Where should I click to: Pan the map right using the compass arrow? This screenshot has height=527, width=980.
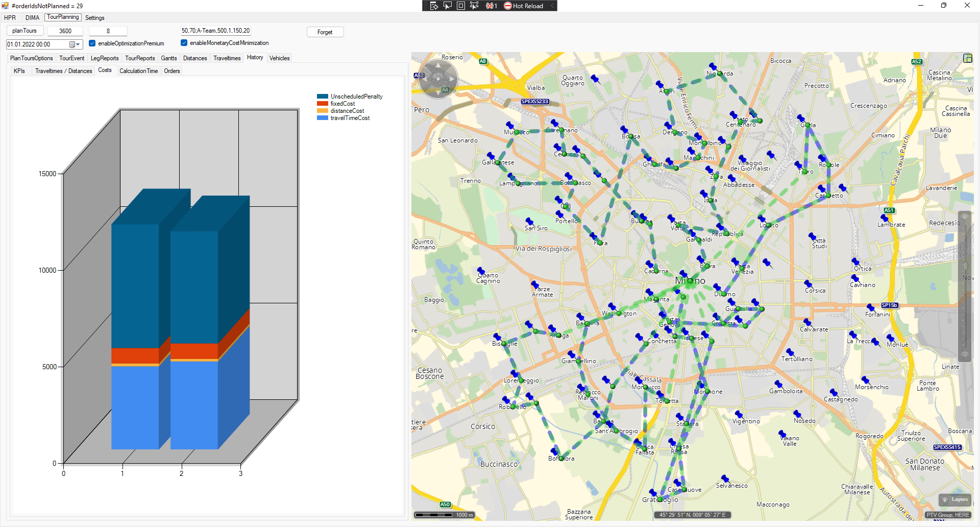tap(452, 79)
